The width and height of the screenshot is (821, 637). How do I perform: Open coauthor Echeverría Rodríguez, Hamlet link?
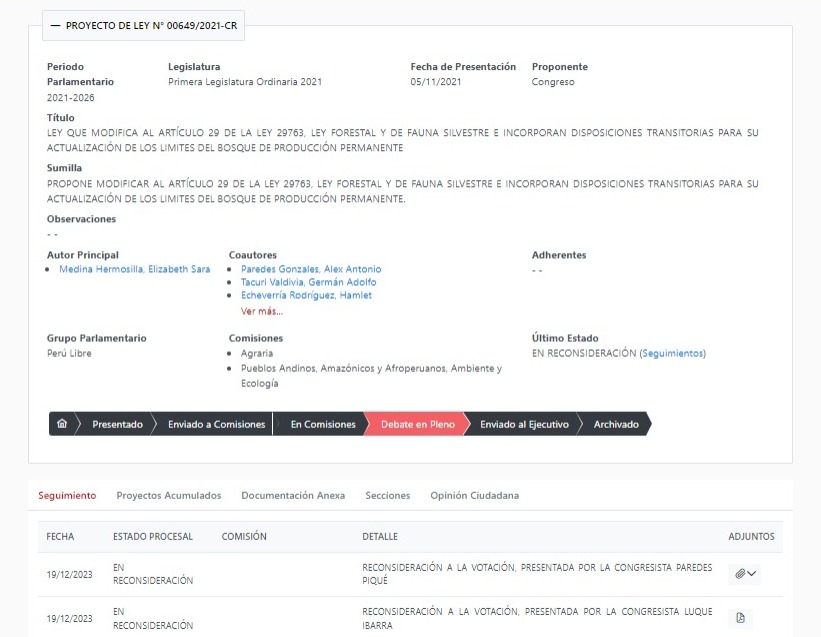(306, 295)
